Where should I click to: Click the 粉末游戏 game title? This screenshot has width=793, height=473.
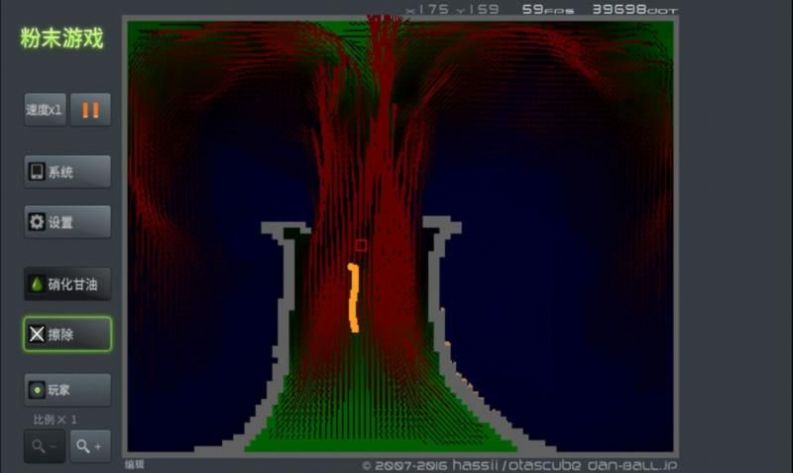62,39
